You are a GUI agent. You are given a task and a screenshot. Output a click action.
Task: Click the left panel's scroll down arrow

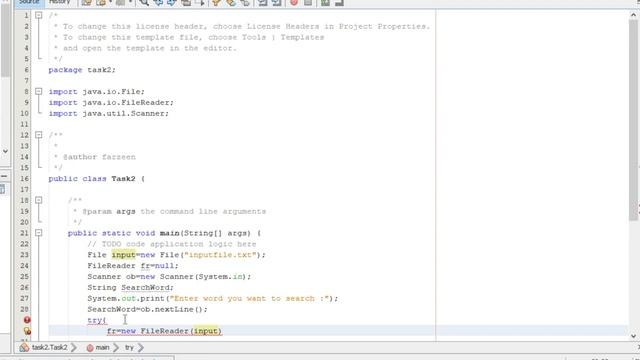(x=5, y=151)
